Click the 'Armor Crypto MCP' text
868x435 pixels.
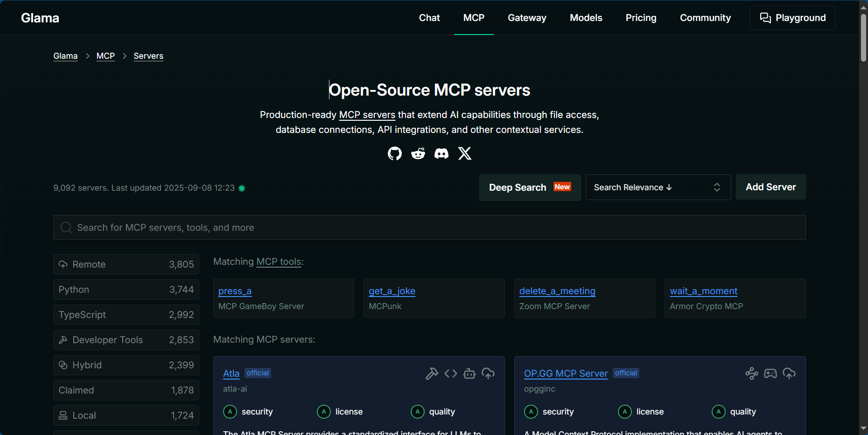[707, 306]
